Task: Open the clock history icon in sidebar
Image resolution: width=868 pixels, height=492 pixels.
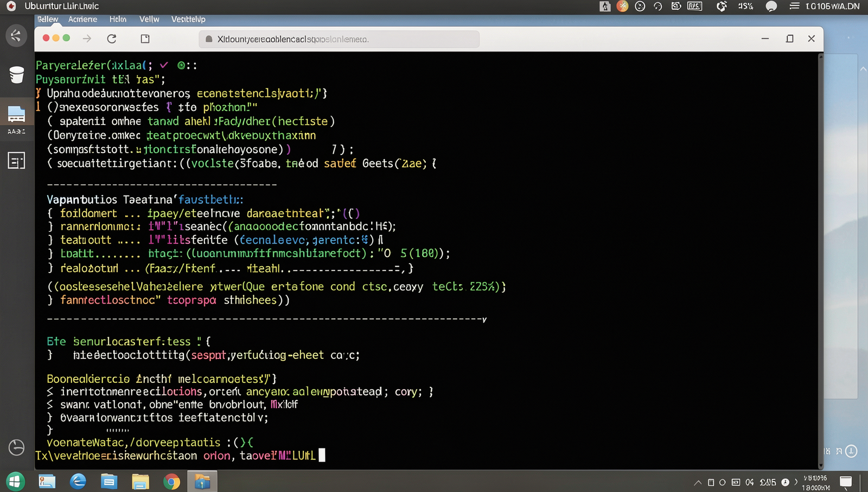Action: (16, 447)
